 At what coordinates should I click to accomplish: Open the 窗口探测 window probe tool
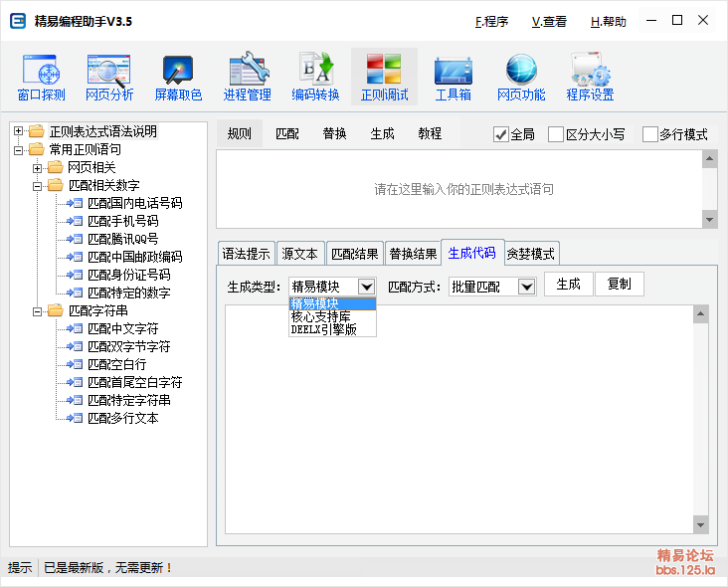click(41, 78)
